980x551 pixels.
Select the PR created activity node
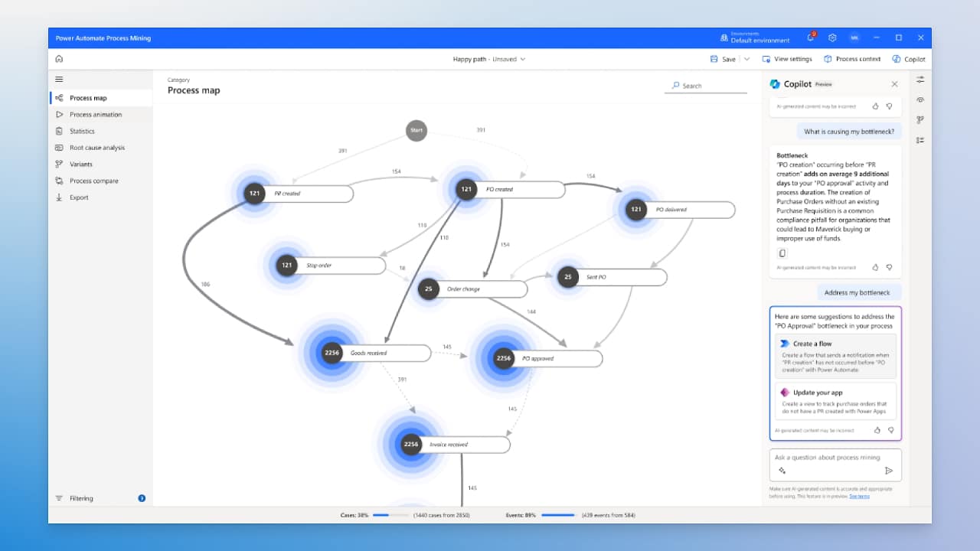pos(299,194)
